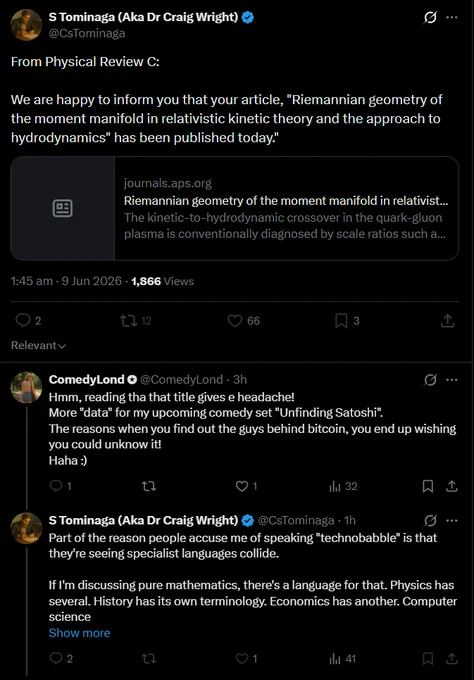The width and height of the screenshot is (474, 680).
Task: Bookmark ComedyLond's reply
Action: 428,486
